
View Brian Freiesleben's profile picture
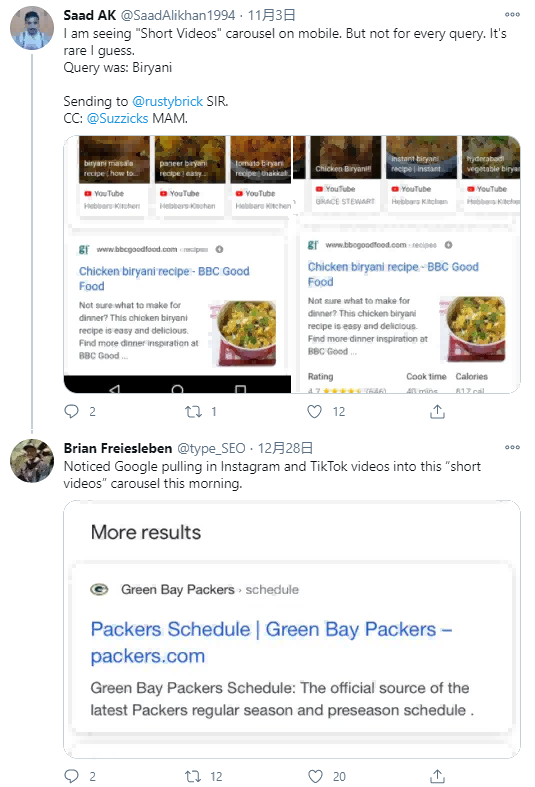tap(32, 461)
